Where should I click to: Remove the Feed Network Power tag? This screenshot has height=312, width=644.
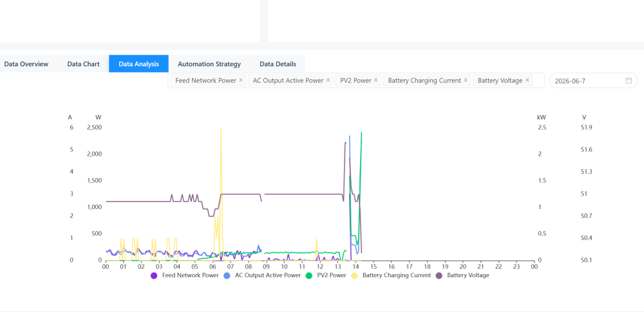pyautogui.click(x=241, y=80)
